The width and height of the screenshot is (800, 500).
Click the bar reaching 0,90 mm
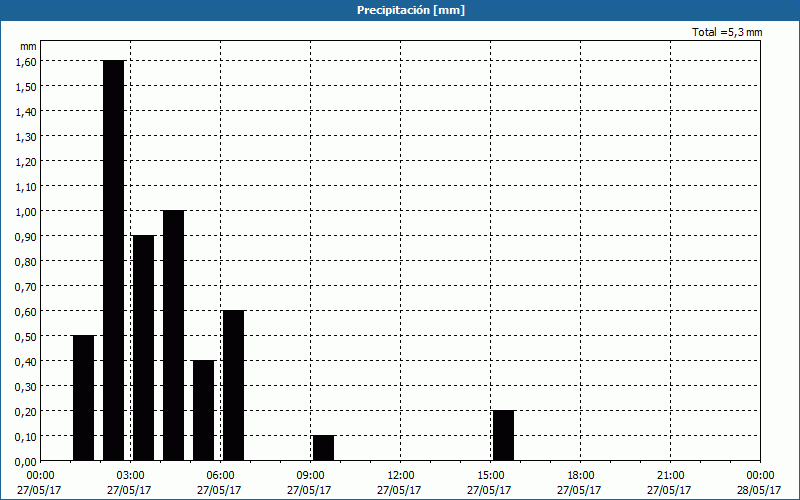(143, 348)
